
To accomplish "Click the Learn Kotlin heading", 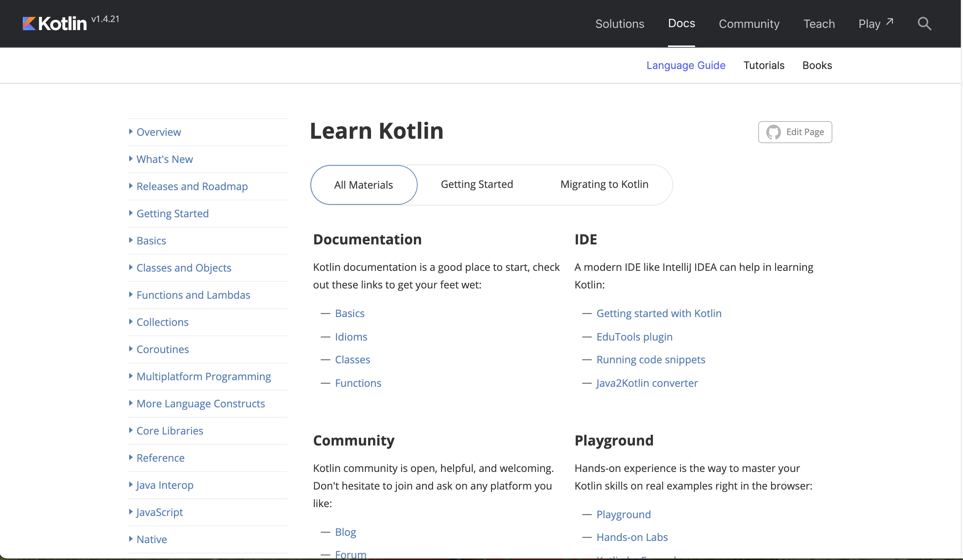I will [377, 131].
